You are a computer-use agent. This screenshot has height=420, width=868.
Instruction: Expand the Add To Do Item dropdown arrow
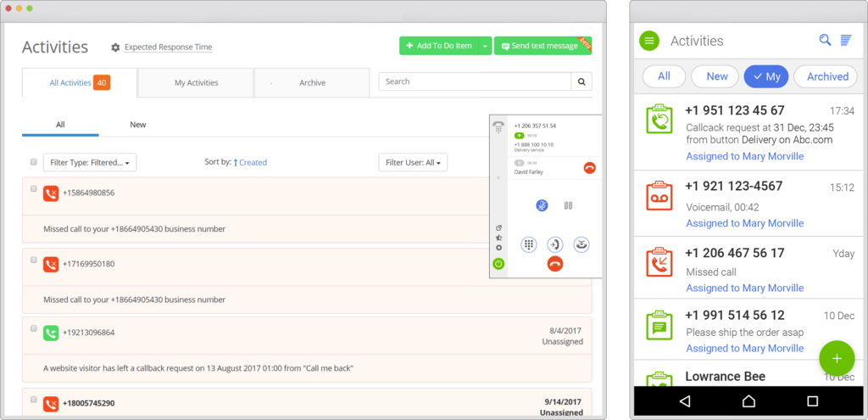pyautogui.click(x=485, y=46)
